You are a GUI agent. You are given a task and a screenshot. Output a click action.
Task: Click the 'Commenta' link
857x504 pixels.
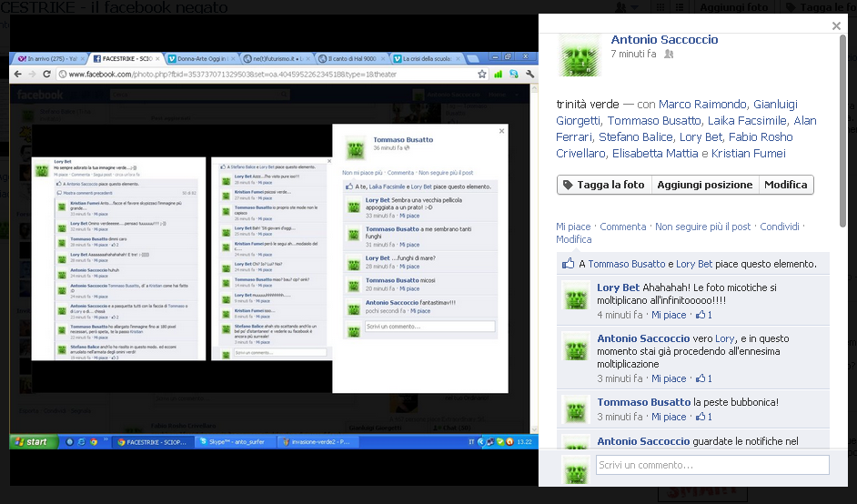point(622,227)
